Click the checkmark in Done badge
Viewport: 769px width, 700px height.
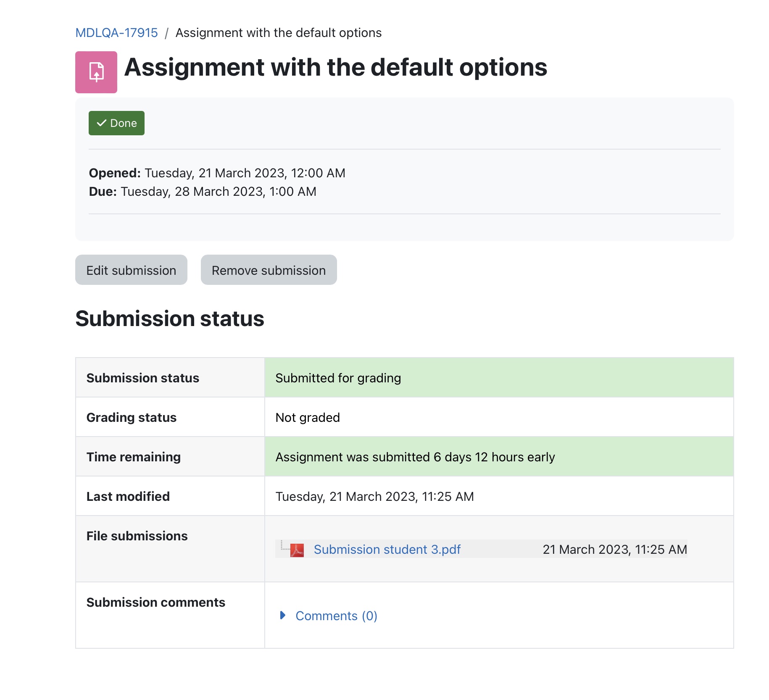pyautogui.click(x=101, y=123)
